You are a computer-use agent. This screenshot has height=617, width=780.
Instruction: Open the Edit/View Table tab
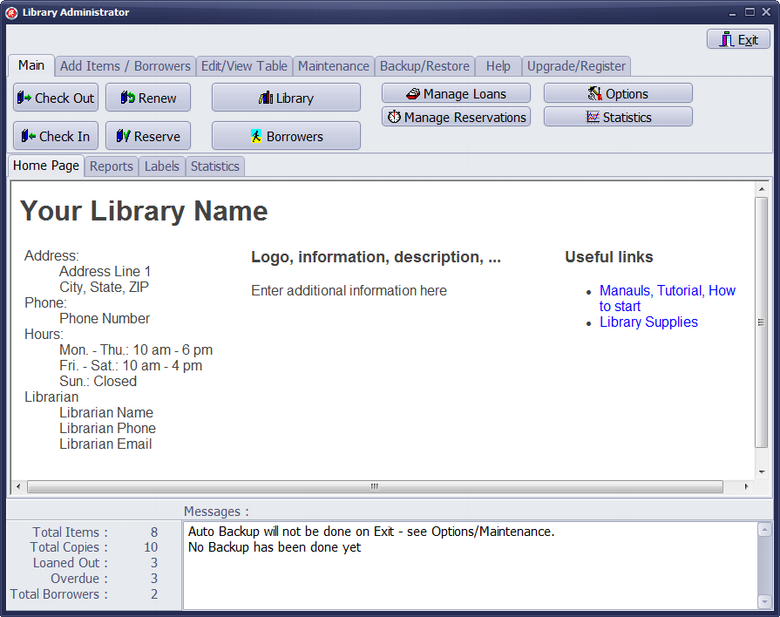coord(244,66)
